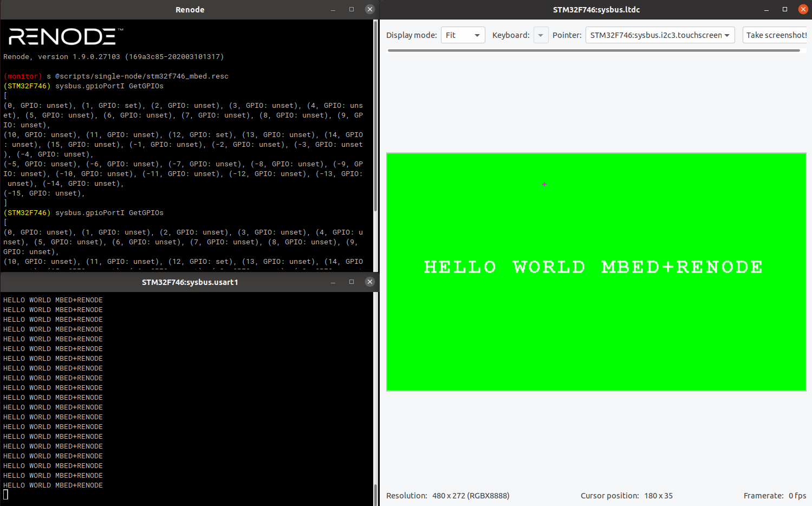Click the STM32F746:sysbus.usart1 title bar
This screenshot has width=812, height=506.
(190, 282)
